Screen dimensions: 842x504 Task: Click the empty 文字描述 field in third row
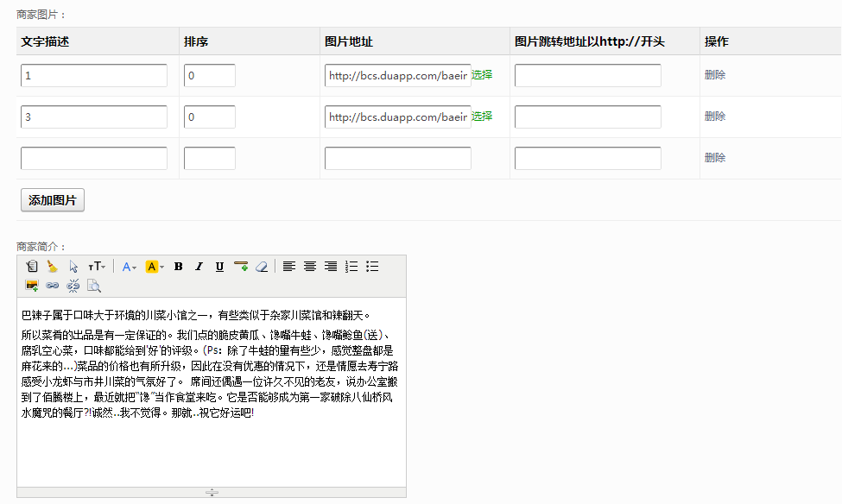[x=94, y=159]
